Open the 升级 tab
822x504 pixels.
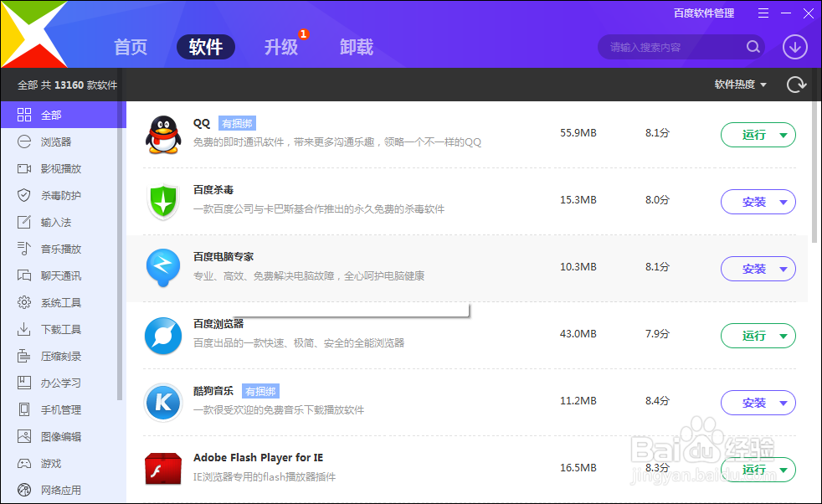[281, 47]
